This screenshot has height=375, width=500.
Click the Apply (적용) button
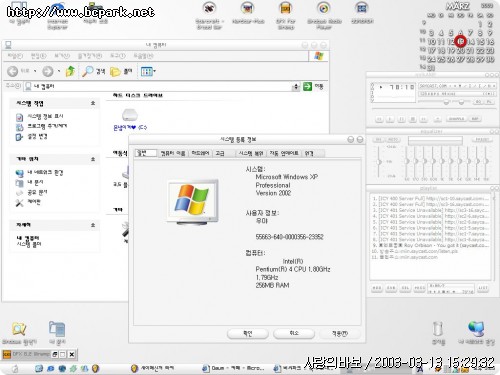340,333
